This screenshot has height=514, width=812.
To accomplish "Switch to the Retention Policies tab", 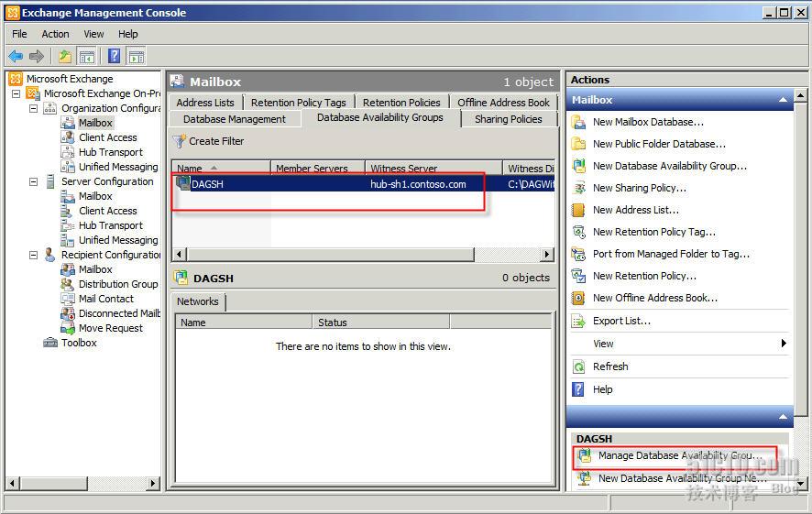I will 401,103.
